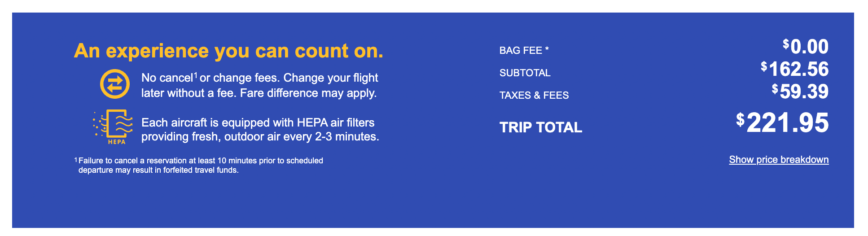This screenshot has width=868, height=236.
Task: Click the BAG FEE label with asterisk
Action: click(524, 50)
